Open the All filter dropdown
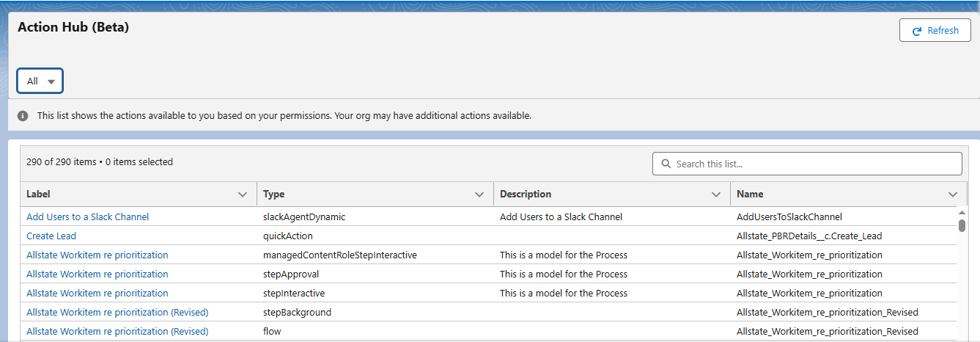Screen dimensions: 980x342 click(x=40, y=81)
